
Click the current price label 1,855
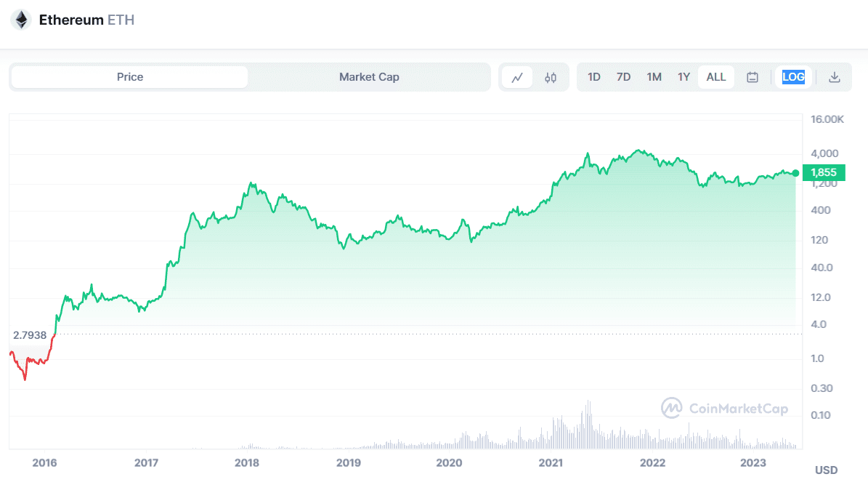pos(824,172)
